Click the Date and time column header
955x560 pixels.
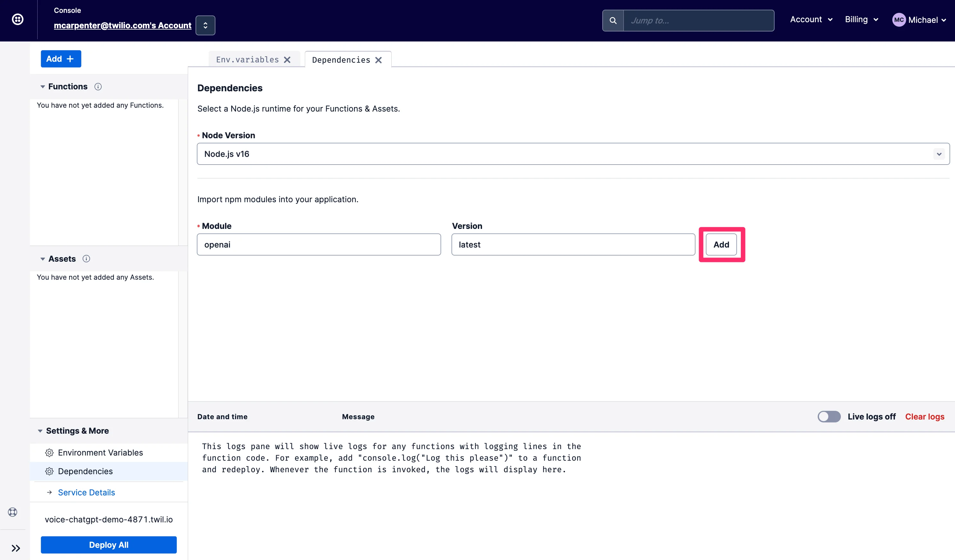tap(223, 416)
